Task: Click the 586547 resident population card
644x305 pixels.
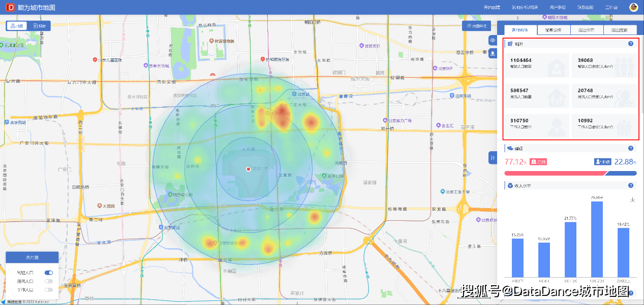Action: tap(537, 96)
